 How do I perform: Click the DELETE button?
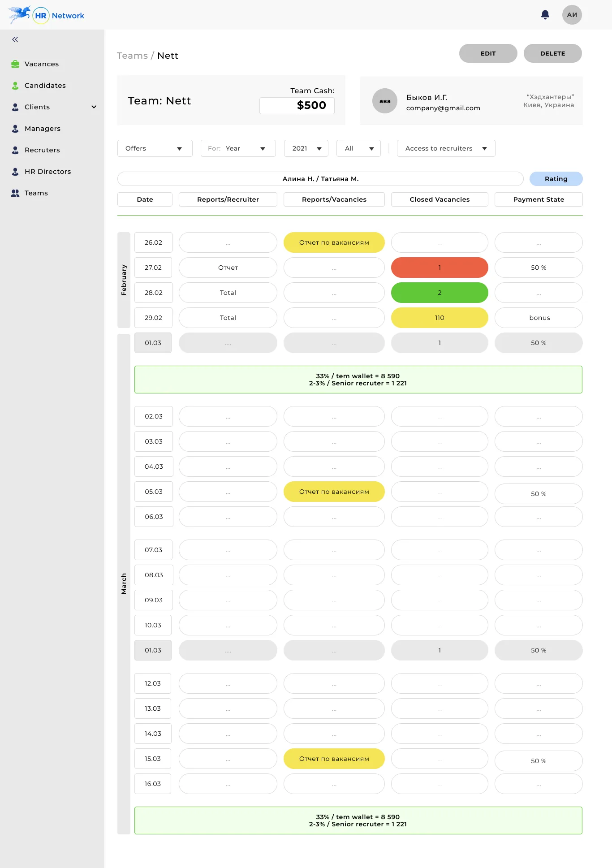click(552, 53)
